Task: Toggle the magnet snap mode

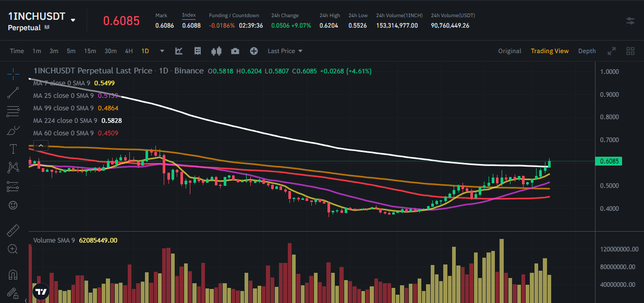Action: (13, 274)
